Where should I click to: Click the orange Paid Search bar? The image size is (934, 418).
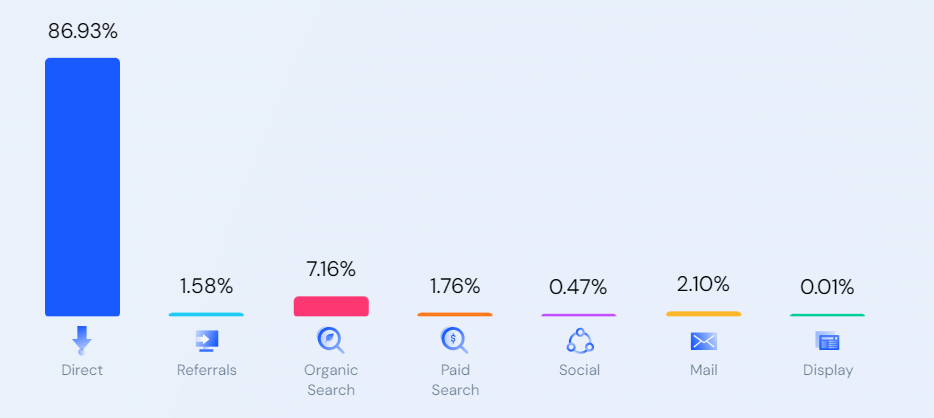coord(455,314)
